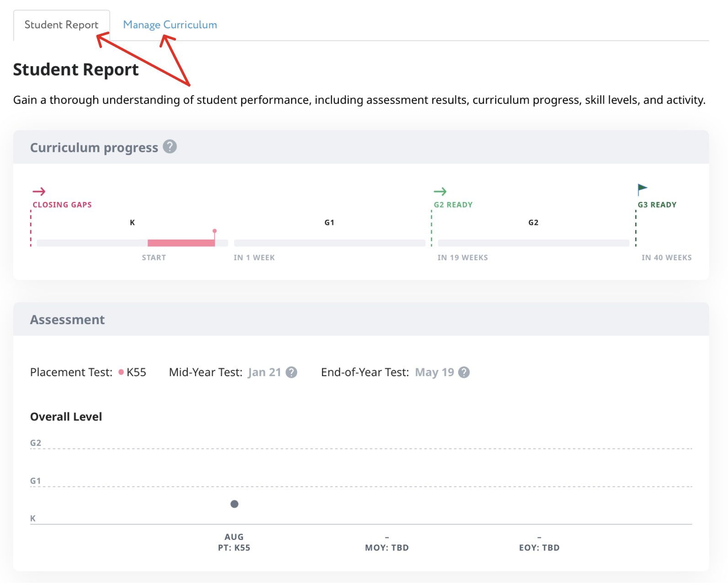Click the gray data point on Overall Level chart
Screen dimensions: 728x586
234,504
